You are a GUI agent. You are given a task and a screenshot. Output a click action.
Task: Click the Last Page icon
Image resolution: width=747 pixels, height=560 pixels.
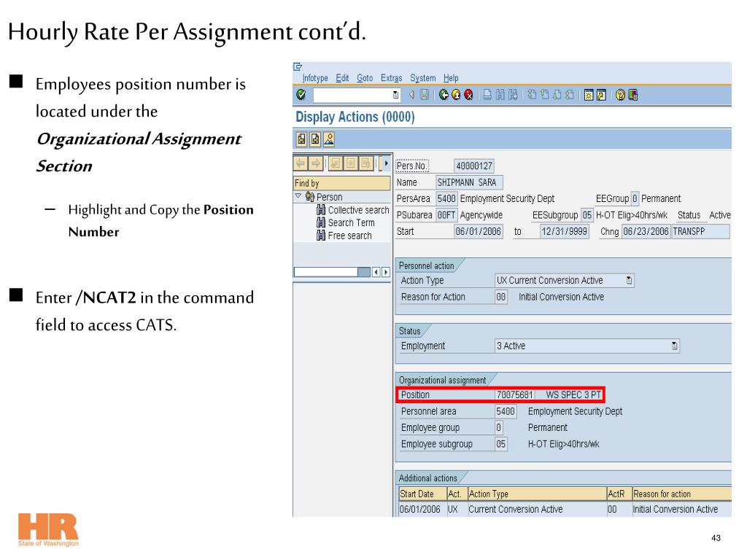click(x=570, y=95)
